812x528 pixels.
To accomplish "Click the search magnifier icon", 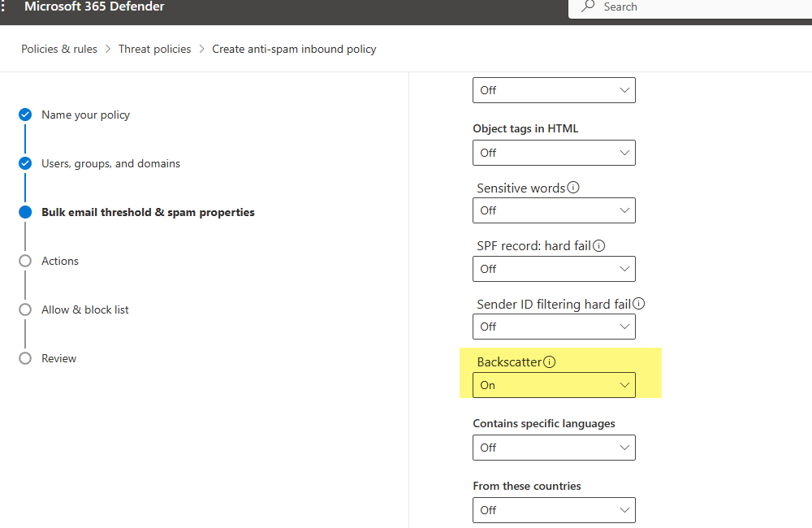I will 586,6.
